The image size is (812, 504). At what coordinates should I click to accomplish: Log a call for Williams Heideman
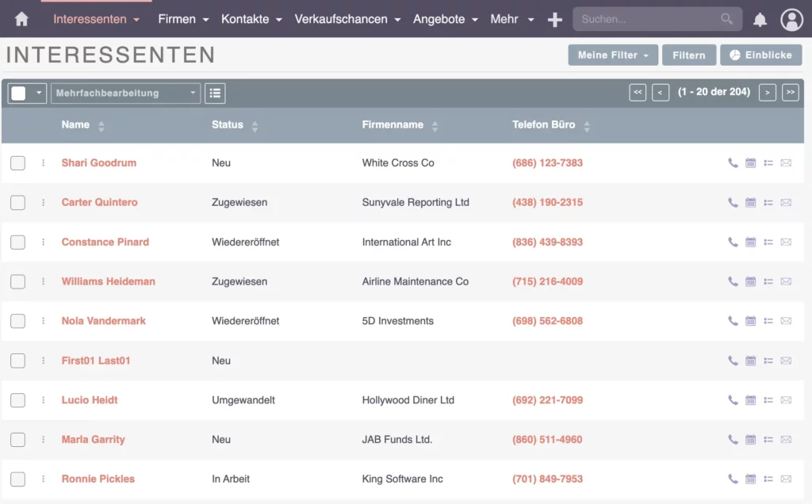coord(733,281)
